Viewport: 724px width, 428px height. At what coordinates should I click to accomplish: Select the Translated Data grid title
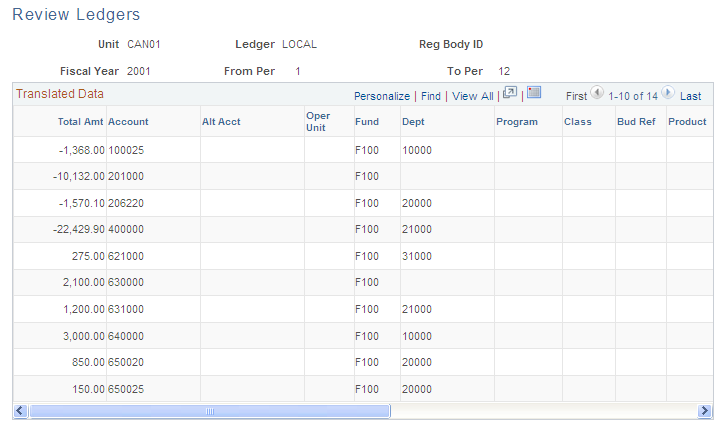[x=60, y=94]
